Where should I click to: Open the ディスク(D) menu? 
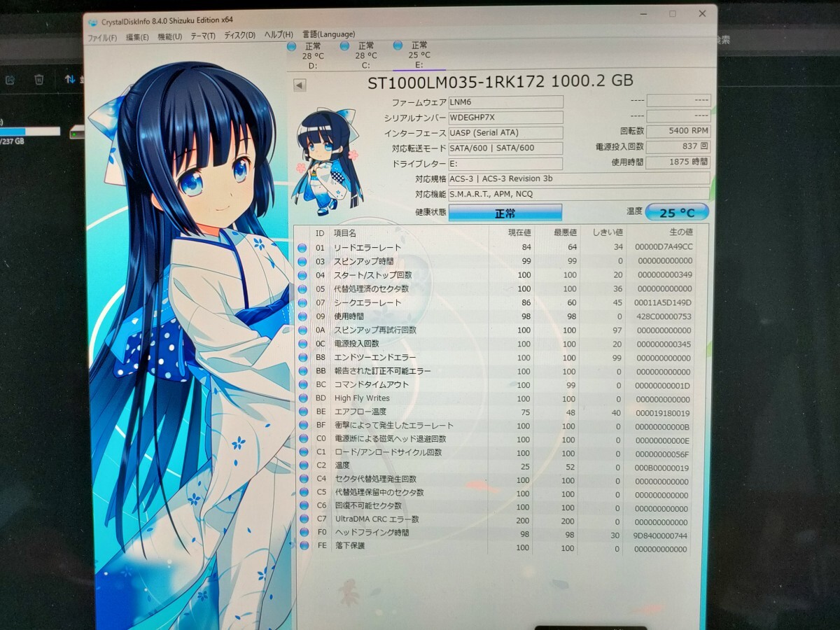pyautogui.click(x=239, y=36)
